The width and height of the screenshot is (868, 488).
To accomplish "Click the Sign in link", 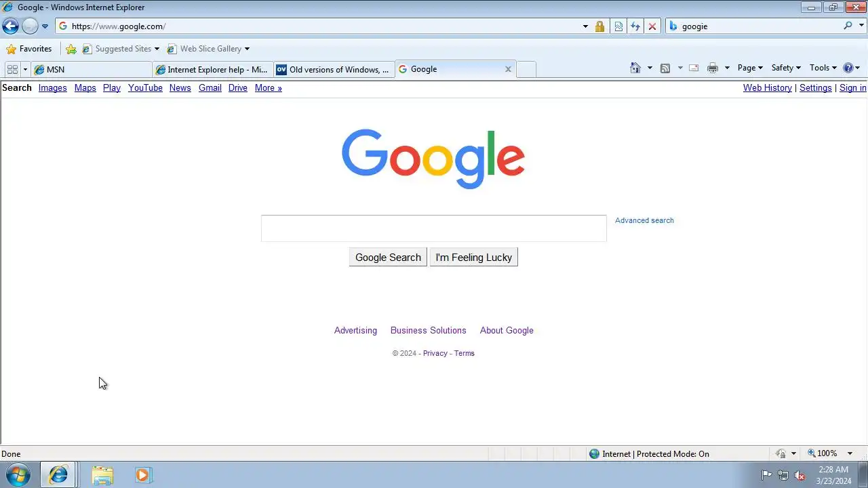I will click(853, 88).
